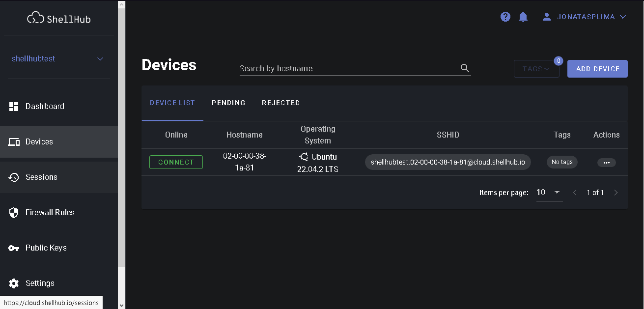Screen dimensions: 644x309
Task: Click the 1 of 1 page indicator
Action: 595,193
